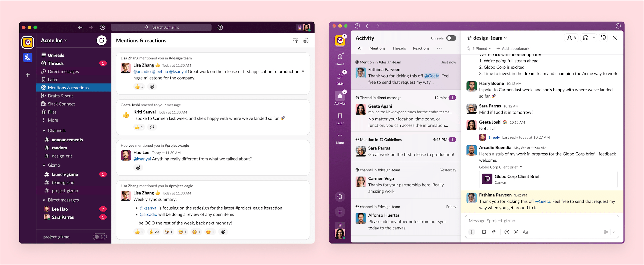644x265 pixels.
Task: Open the 5 Pinned items dropdown
Action: (x=479, y=48)
